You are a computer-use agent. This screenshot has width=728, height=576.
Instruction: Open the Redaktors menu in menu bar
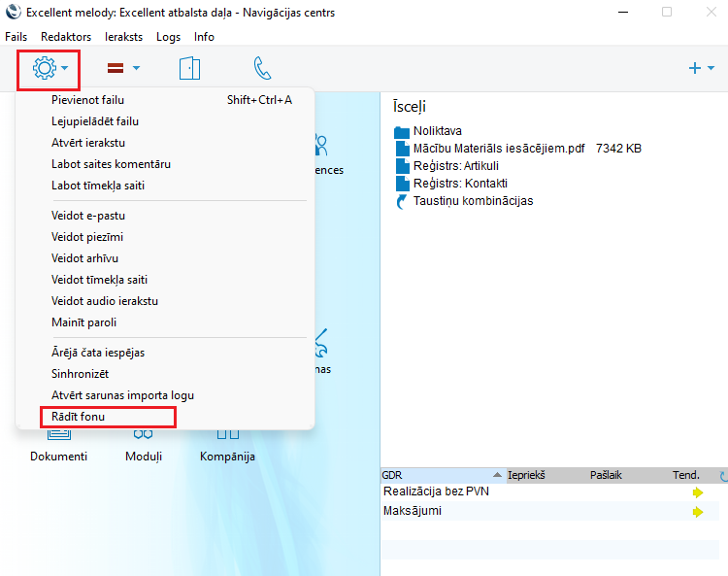coord(66,36)
